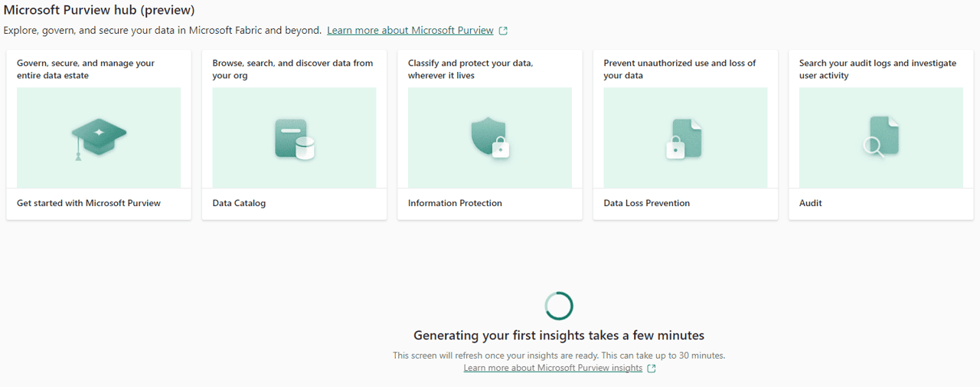This screenshot has width=980, height=387.
Task: Click 'Search your audit logs and investigate user activity' text
Action: pos(877,69)
